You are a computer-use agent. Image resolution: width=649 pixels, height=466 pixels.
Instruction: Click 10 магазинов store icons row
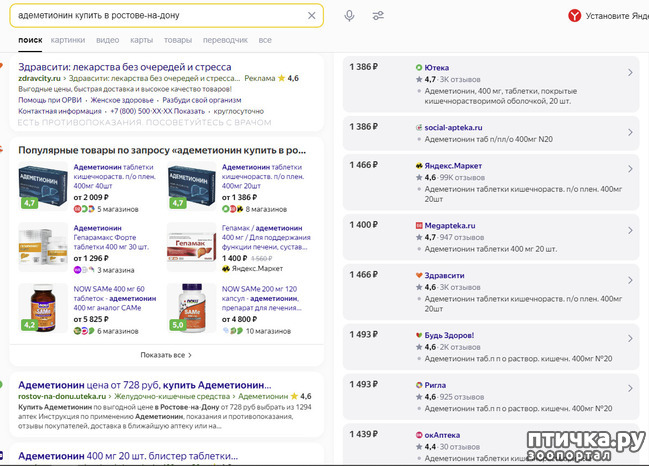tap(256, 331)
